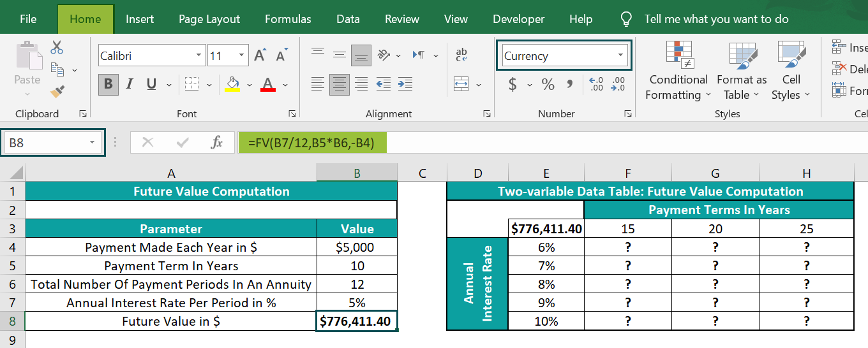868x348 pixels.
Task: Apply red Font Color letter A
Action: (x=268, y=84)
